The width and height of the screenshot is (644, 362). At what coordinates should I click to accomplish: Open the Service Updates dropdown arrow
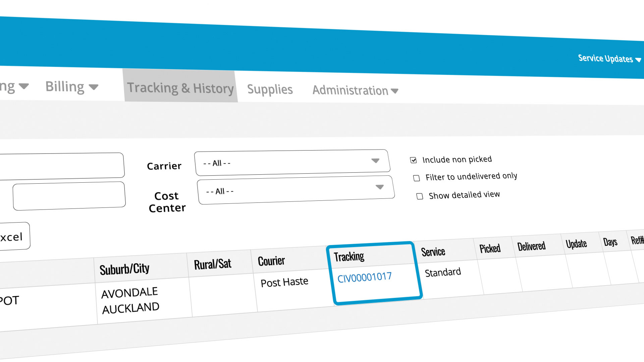click(638, 60)
